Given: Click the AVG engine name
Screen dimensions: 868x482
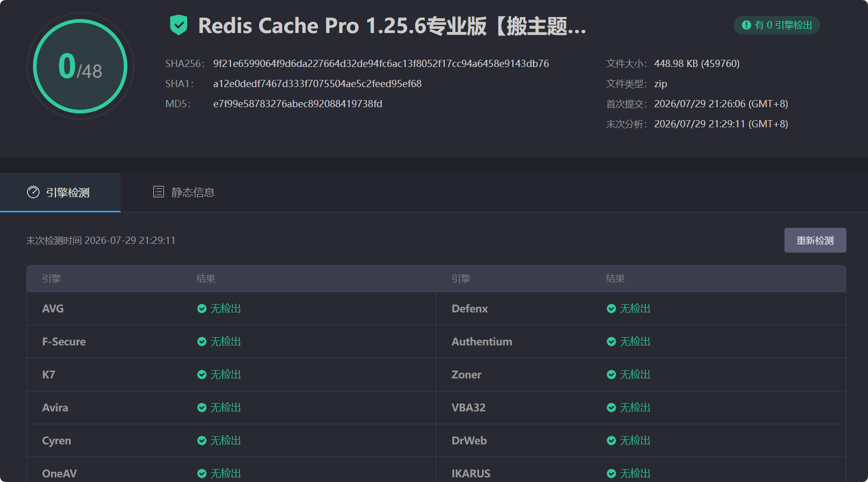Looking at the screenshot, I should click(x=53, y=308).
